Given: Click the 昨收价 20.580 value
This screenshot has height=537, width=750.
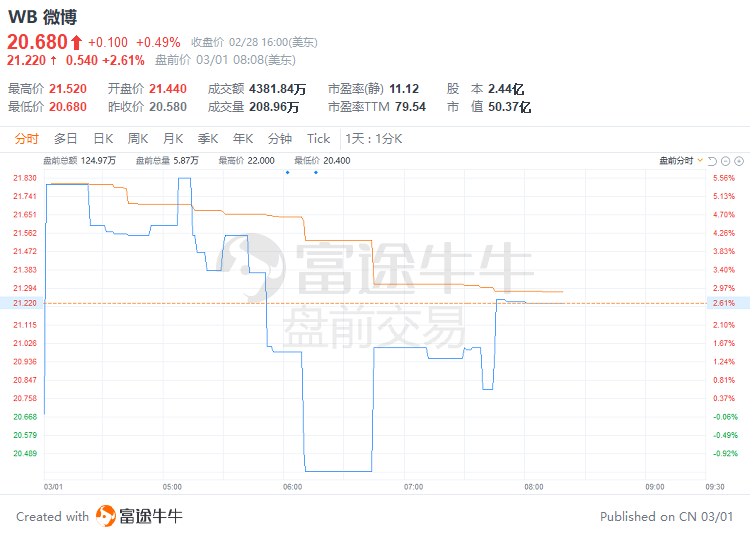Looking at the screenshot, I should tap(168, 107).
